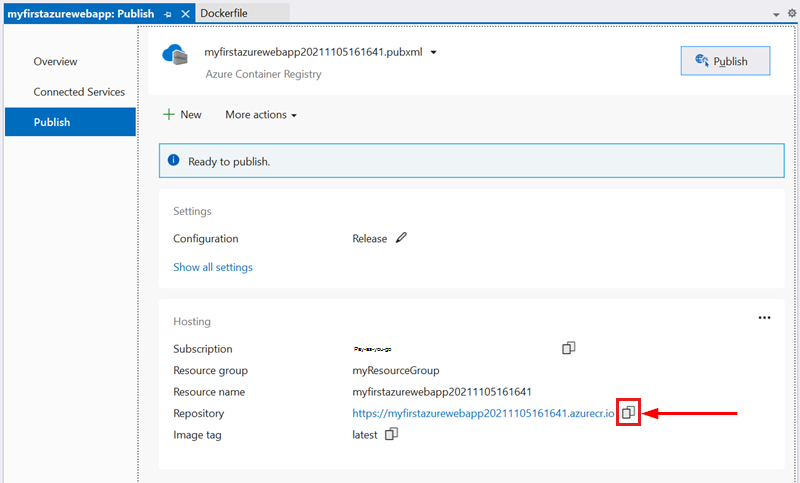
Task: Expand the publish profile pubxml dropdown
Action: [x=433, y=52]
